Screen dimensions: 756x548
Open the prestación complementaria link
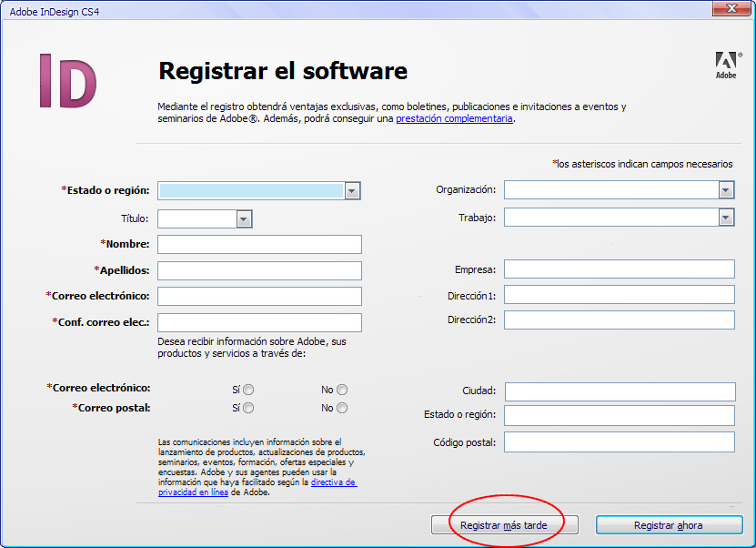click(454, 118)
